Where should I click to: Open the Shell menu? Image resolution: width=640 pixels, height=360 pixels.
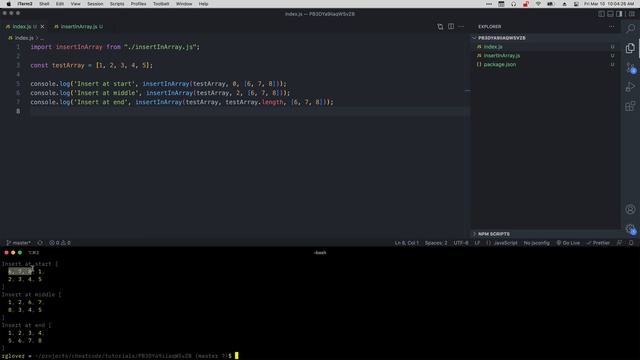pyautogui.click(x=44, y=4)
